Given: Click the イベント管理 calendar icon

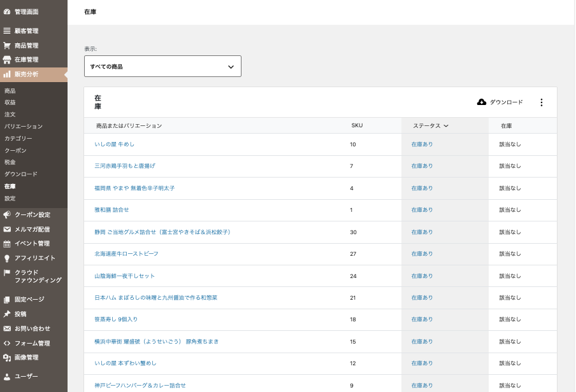Looking at the screenshot, I should point(7,244).
